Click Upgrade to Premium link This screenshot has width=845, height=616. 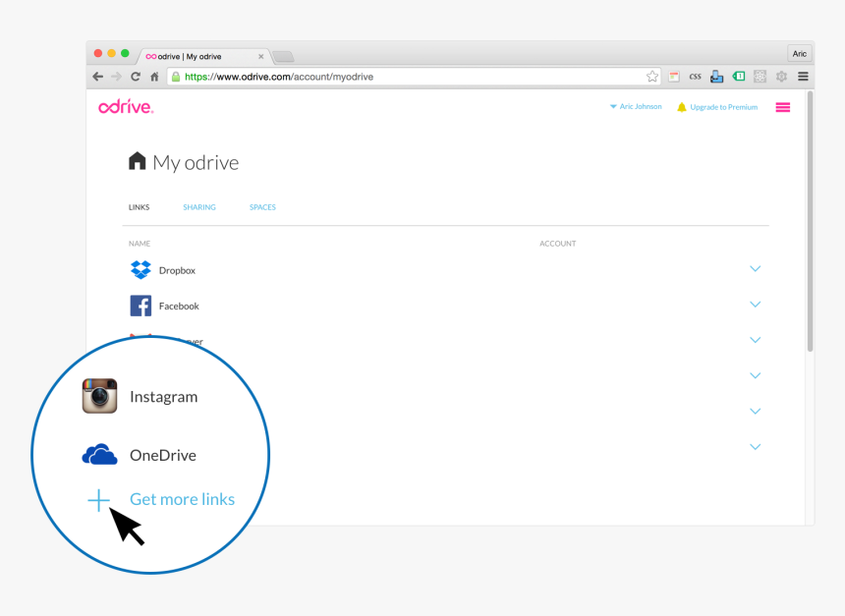click(723, 107)
